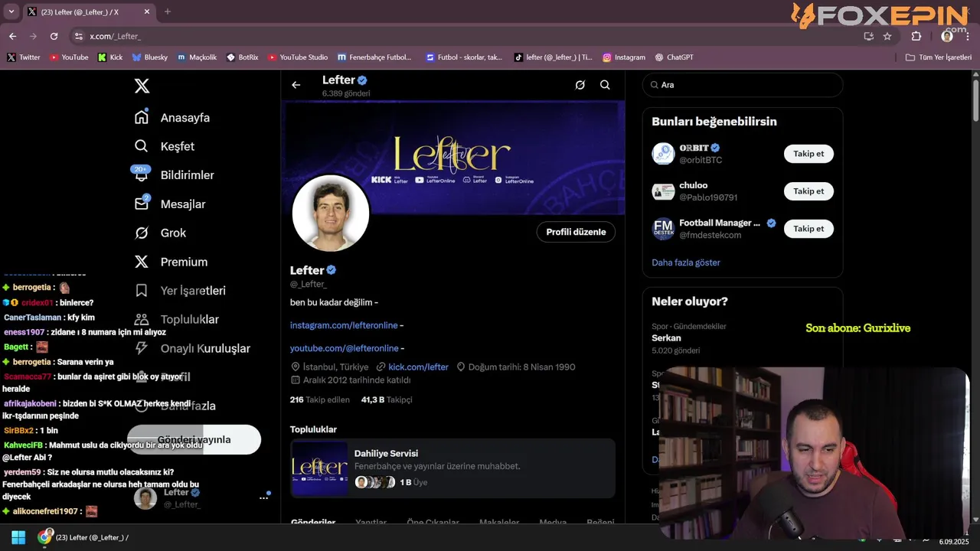Click the browser back arrow
The image size is (980, 551).
[x=12, y=36]
